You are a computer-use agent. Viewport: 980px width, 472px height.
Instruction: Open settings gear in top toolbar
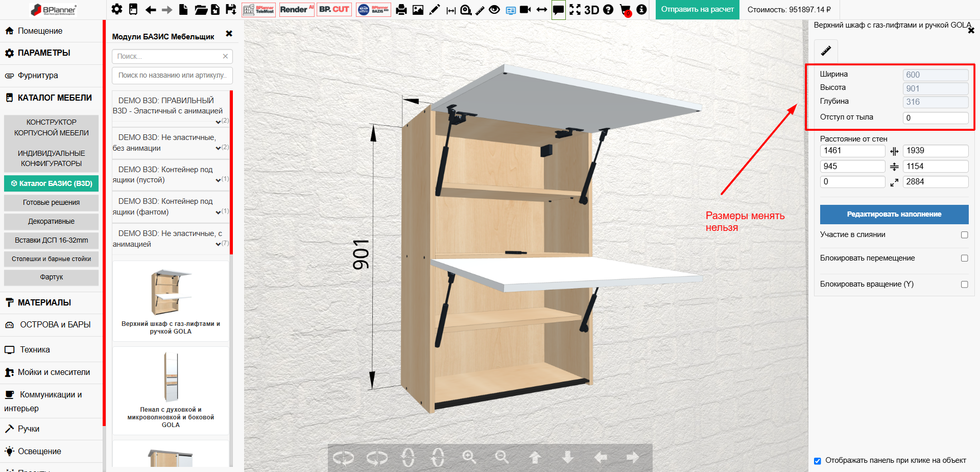[x=117, y=9]
